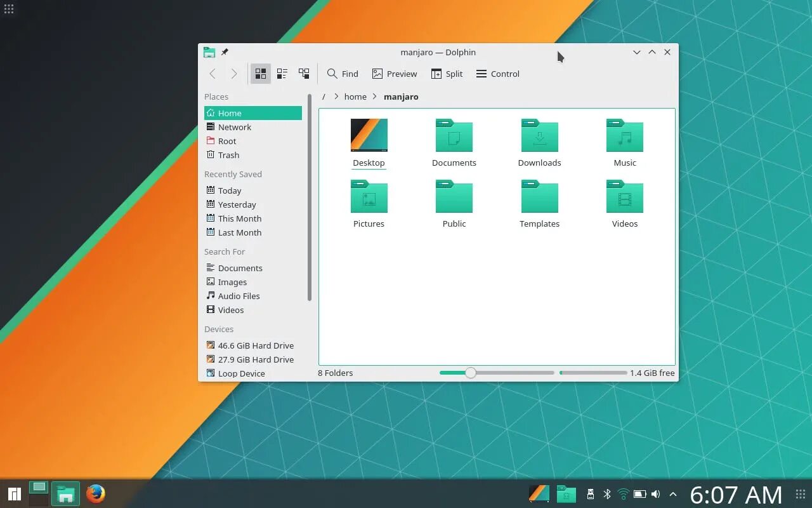This screenshot has width=812, height=508.
Task: Select Loop Device in Devices
Action: pos(253,373)
